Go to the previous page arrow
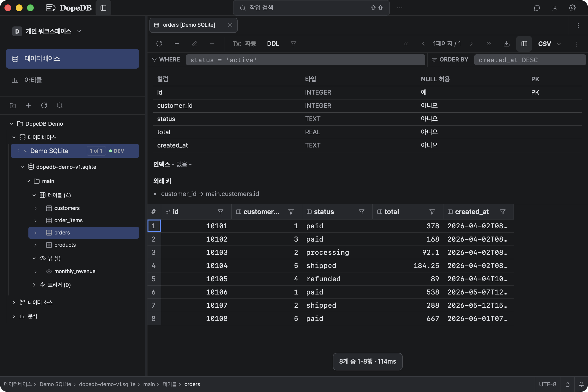This screenshot has height=392, width=588. point(423,44)
